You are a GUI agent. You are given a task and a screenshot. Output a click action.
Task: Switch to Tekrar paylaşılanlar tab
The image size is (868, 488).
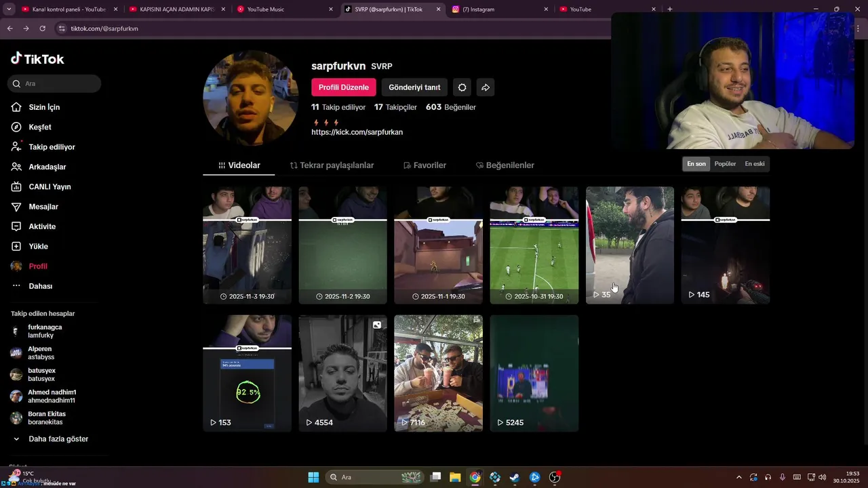(332, 165)
